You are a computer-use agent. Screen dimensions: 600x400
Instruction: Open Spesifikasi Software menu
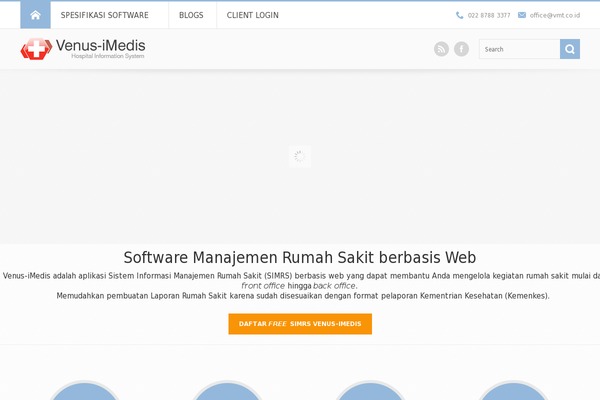[104, 15]
